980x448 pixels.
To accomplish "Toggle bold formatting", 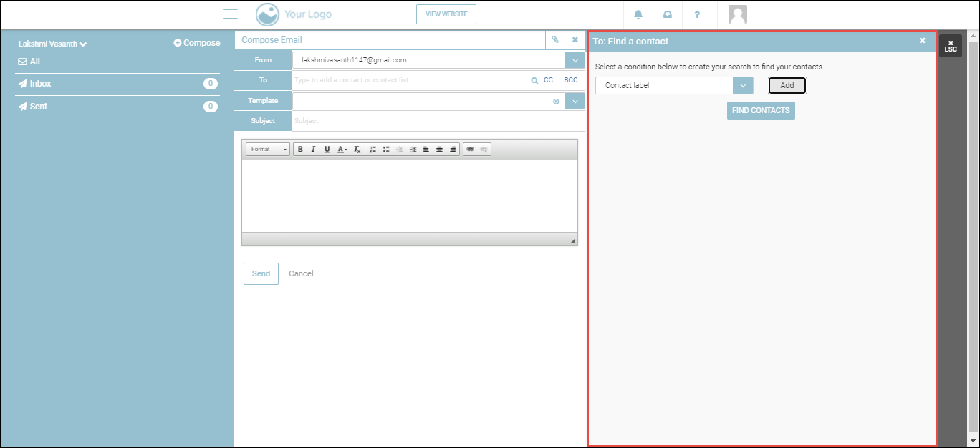I will [300, 150].
